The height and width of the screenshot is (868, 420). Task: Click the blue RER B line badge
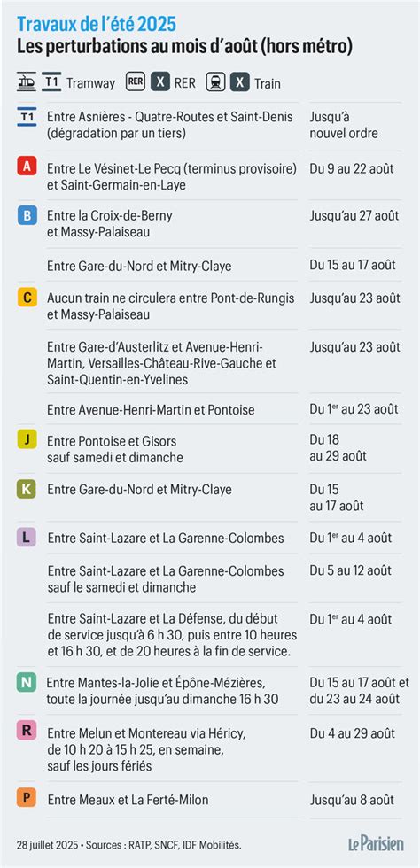pyautogui.click(x=27, y=214)
